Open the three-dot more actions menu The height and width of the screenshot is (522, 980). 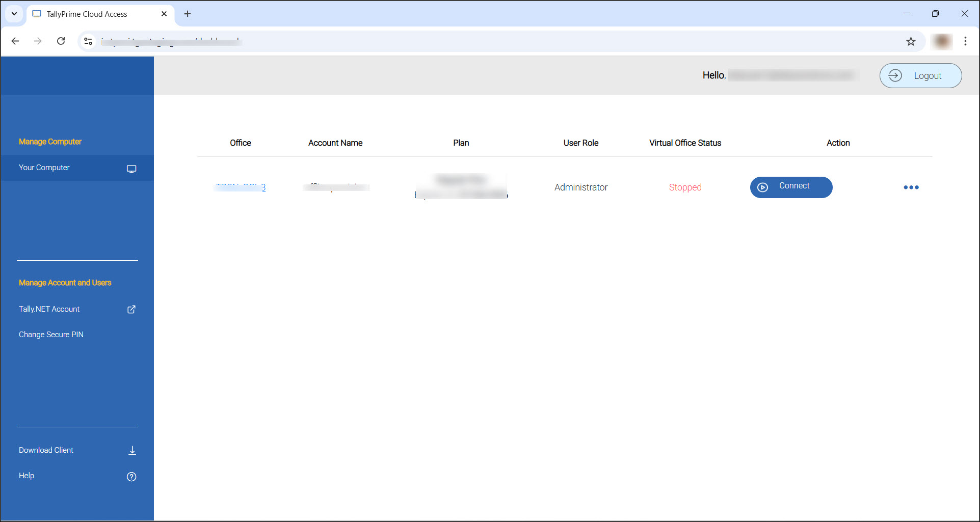pos(911,187)
